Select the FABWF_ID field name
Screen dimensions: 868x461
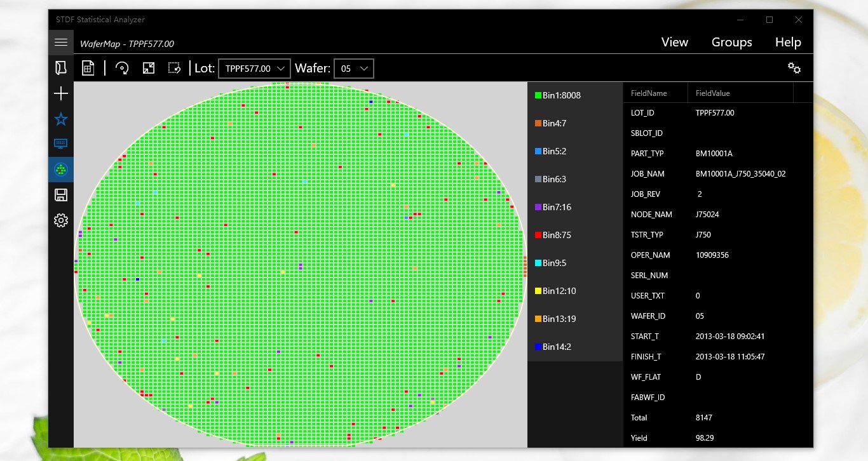click(x=647, y=398)
